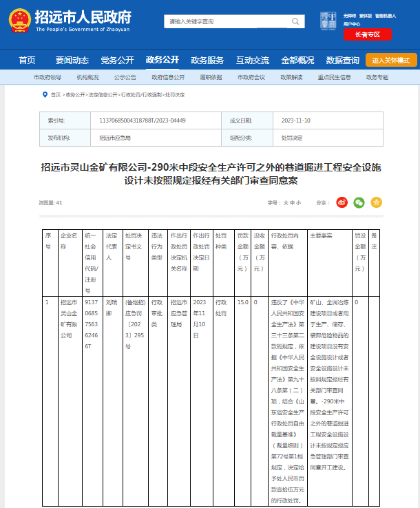Image resolution: width=420 pixels, height=508 pixels.
Task: Click the 进入关怀模式 button
Action: coord(391,60)
